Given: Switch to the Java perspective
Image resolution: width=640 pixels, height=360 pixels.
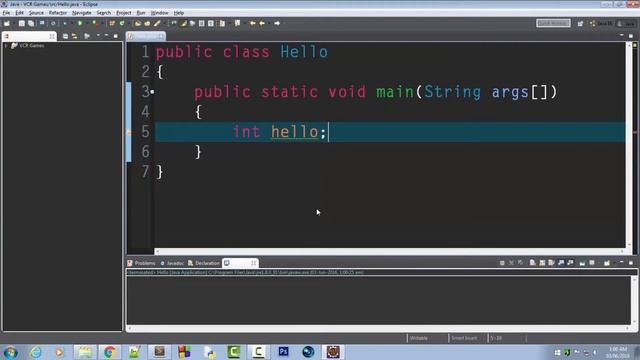Looking at the screenshot, I should tap(627, 24).
